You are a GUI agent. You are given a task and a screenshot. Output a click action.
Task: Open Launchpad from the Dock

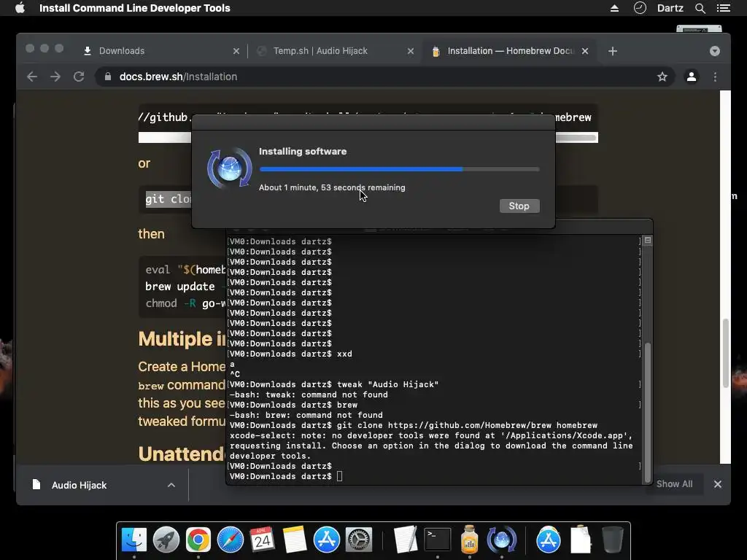click(166, 540)
